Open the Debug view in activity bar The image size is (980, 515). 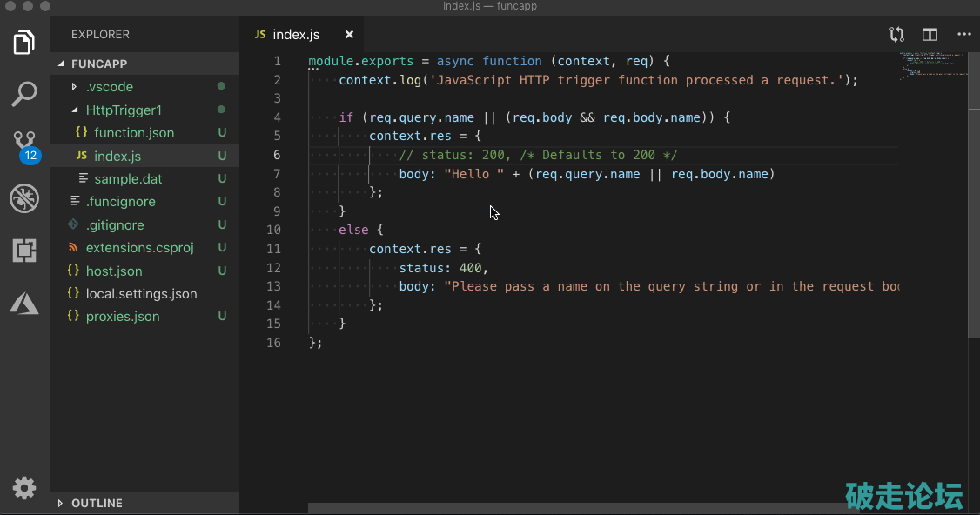(24, 199)
